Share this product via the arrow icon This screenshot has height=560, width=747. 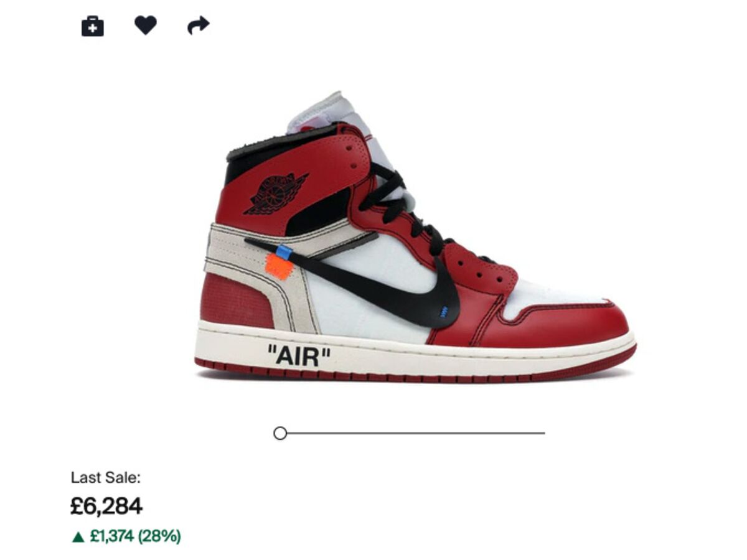[199, 26]
